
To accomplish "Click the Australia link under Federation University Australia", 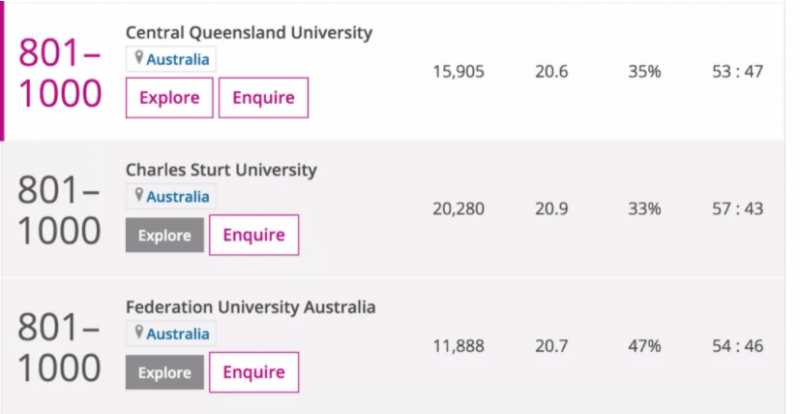I will pyautogui.click(x=178, y=334).
